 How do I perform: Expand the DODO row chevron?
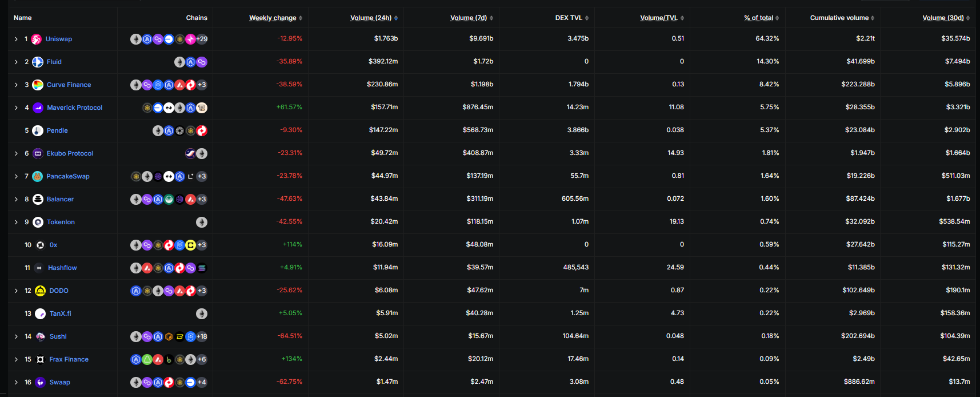pyautogui.click(x=16, y=291)
